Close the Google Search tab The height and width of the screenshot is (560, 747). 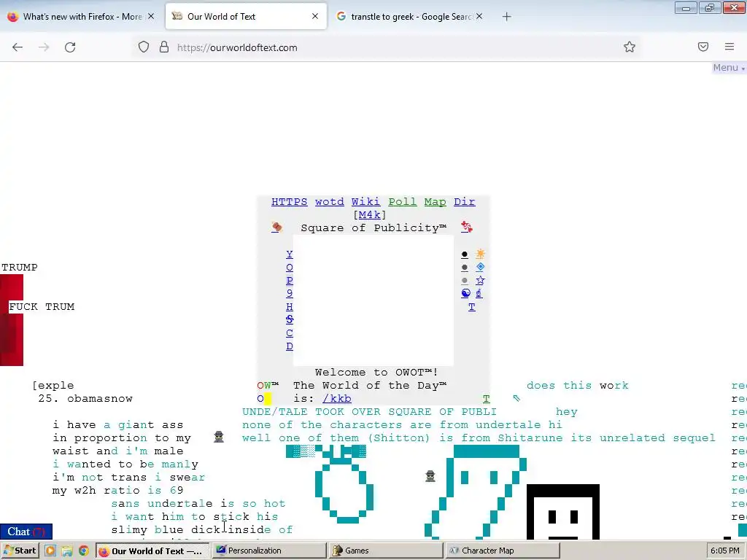pos(479,16)
